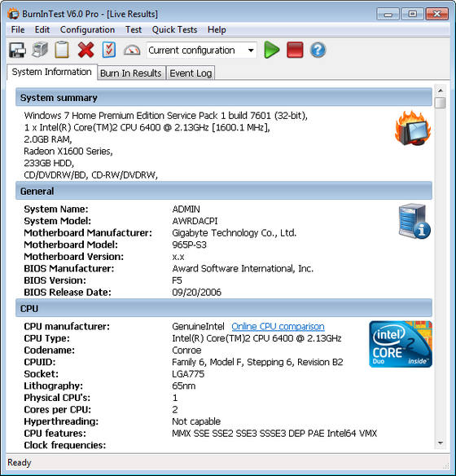The width and height of the screenshot is (456, 476).
Task: Maximize the BurnInTest window
Action: (x=412, y=14)
